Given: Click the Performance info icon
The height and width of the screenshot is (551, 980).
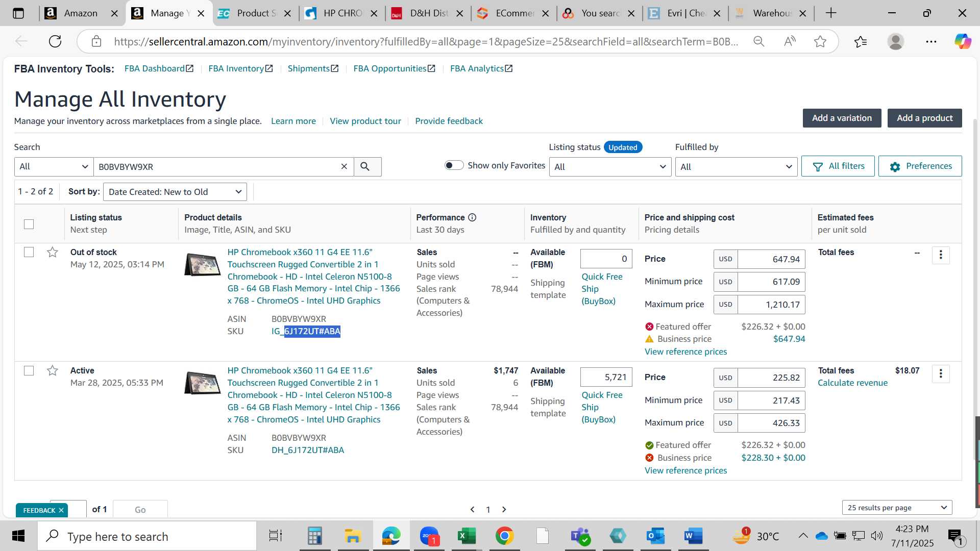Looking at the screenshot, I should tap(472, 217).
